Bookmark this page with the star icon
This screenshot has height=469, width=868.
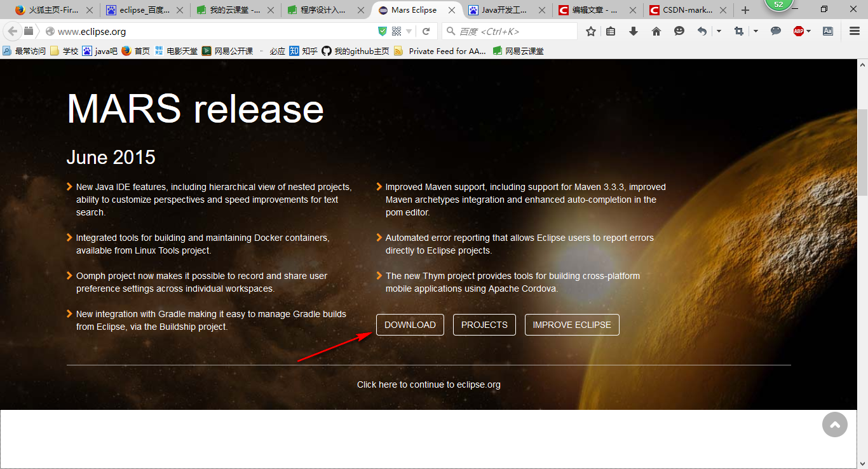coord(591,31)
